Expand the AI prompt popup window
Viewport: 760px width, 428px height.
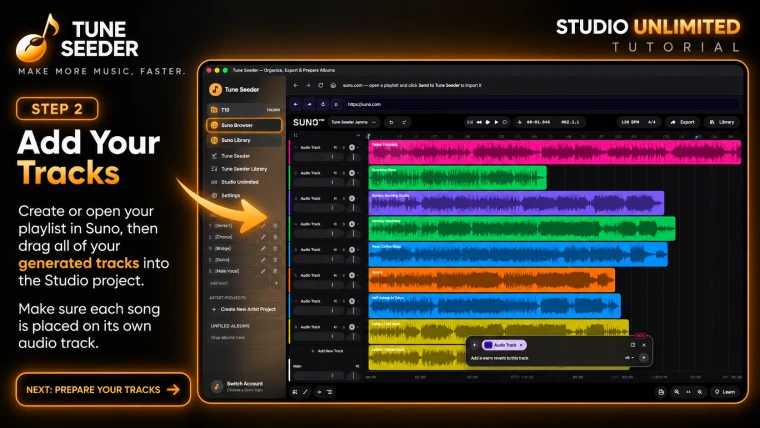pyautogui.click(x=633, y=345)
